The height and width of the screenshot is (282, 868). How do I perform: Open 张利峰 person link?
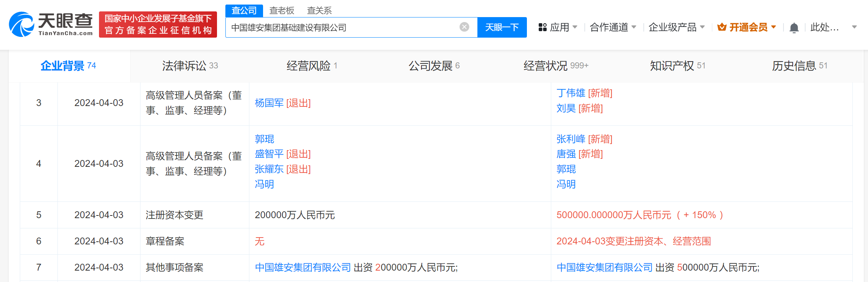(571, 139)
